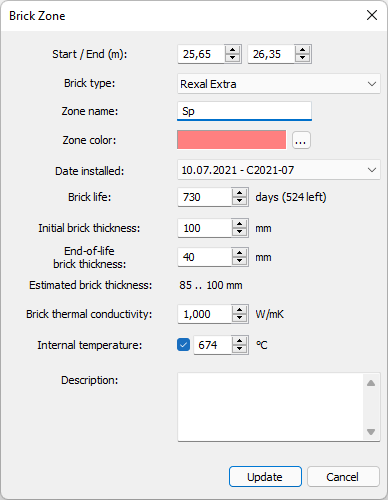Image resolution: width=388 pixels, height=500 pixels.
Task: Decrease Brick thermal conductivity value
Action: click(x=239, y=318)
